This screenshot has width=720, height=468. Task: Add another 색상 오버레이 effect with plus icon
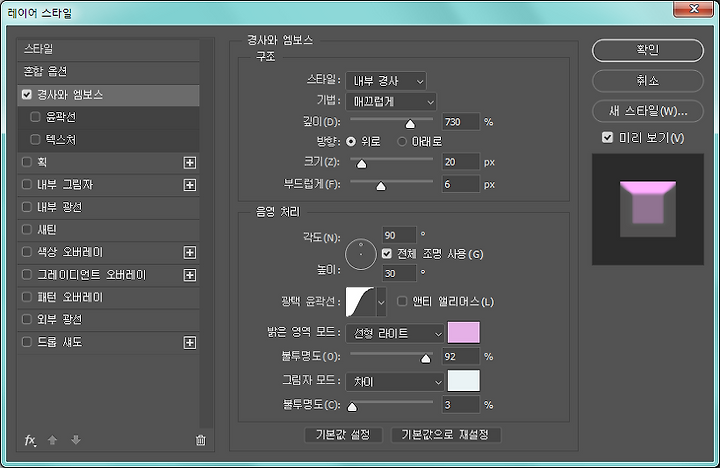[x=190, y=253]
